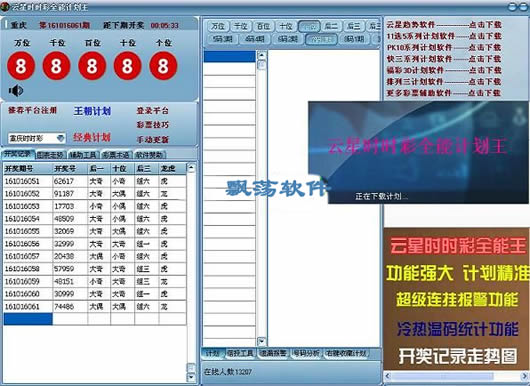Switch to the 开奖记录 tab
This screenshot has height=386, width=530.
(x=17, y=154)
